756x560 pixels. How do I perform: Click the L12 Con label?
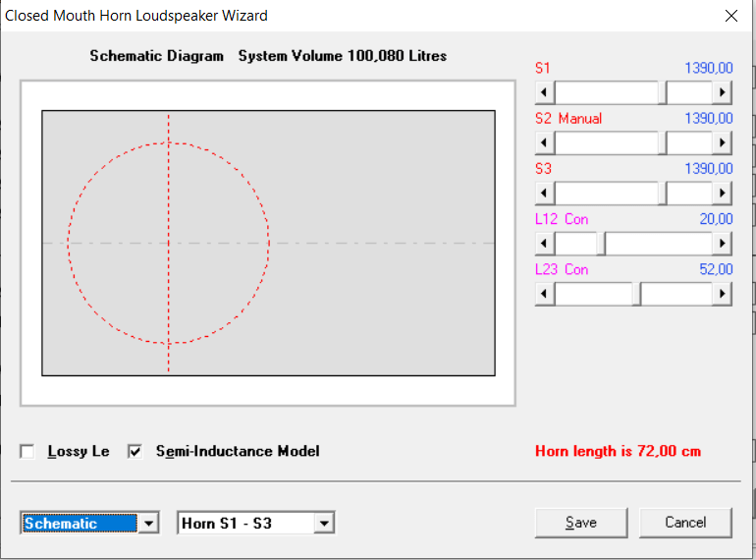[562, 219]
